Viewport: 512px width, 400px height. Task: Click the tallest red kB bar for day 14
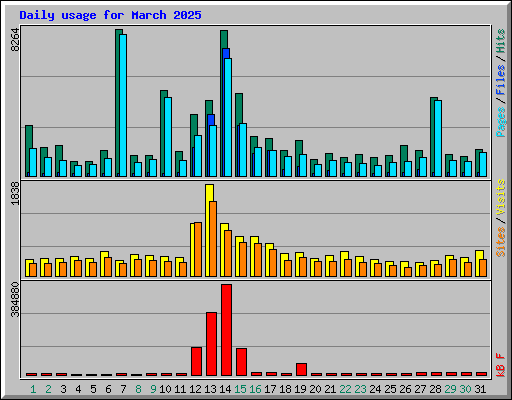click(226, 330)
